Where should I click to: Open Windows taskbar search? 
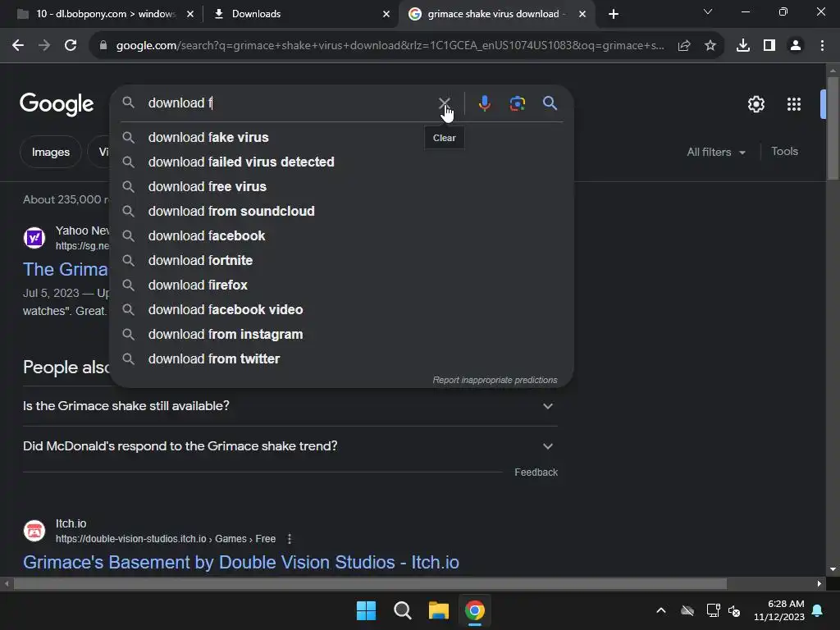point(402,610)
